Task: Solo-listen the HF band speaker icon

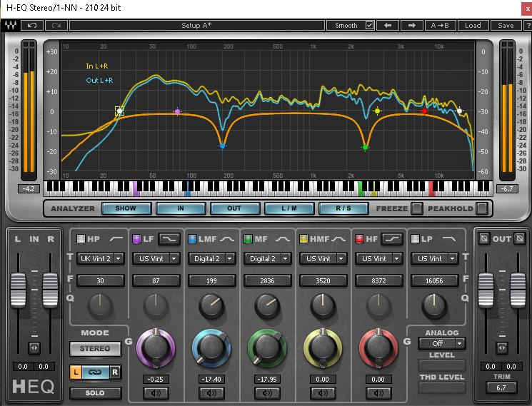Action: click(378, 393)
